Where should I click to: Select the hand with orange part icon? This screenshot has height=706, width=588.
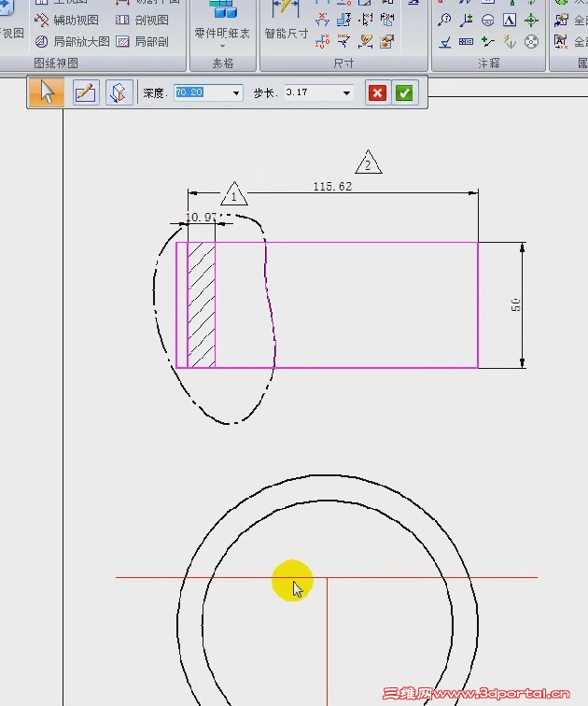(387, 41)
